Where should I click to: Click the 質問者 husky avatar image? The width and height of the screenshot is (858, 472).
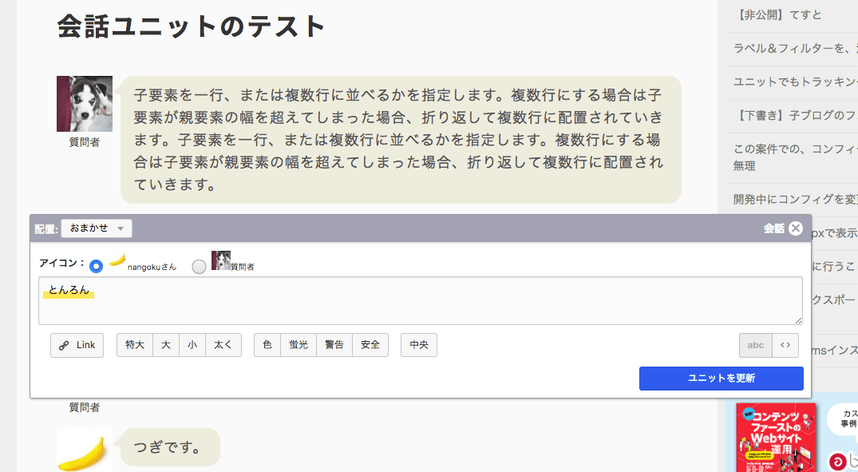click(84, 104)
